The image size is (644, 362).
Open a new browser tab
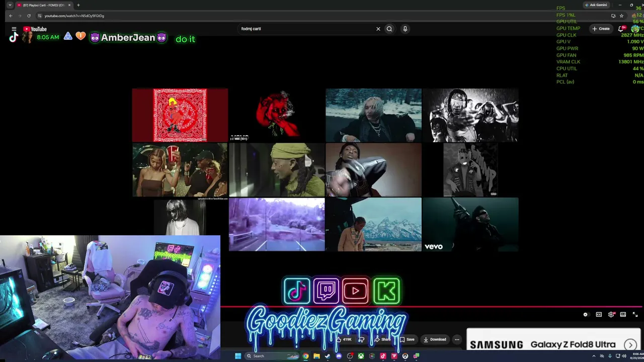point(78,5)
